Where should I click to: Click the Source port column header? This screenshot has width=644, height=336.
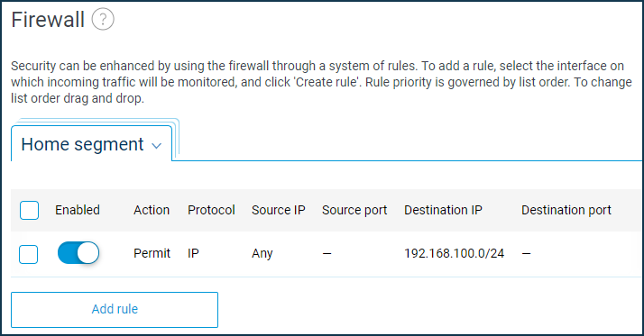pyautogui.click(x=354, y=210)
